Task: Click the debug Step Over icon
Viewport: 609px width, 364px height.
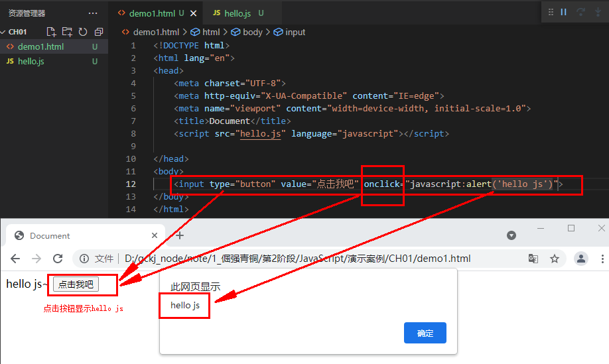Action: (x=580, y=12)
